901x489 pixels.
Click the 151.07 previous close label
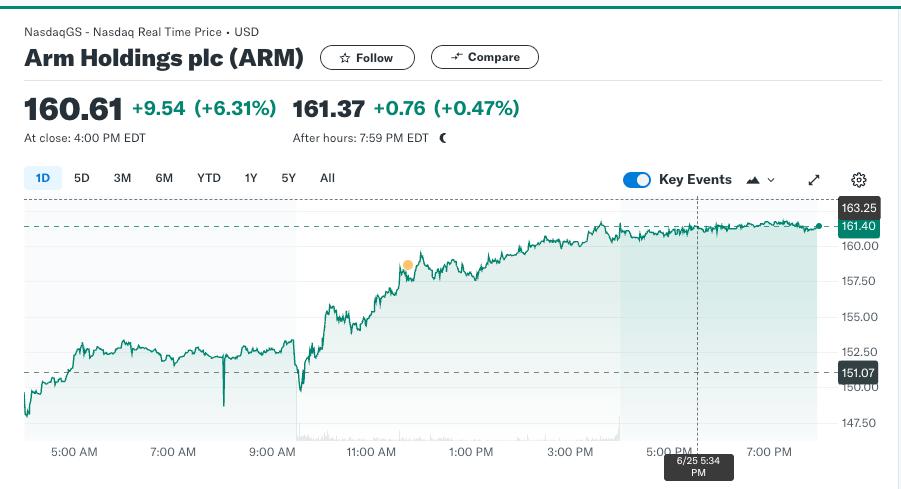point(858,373)
